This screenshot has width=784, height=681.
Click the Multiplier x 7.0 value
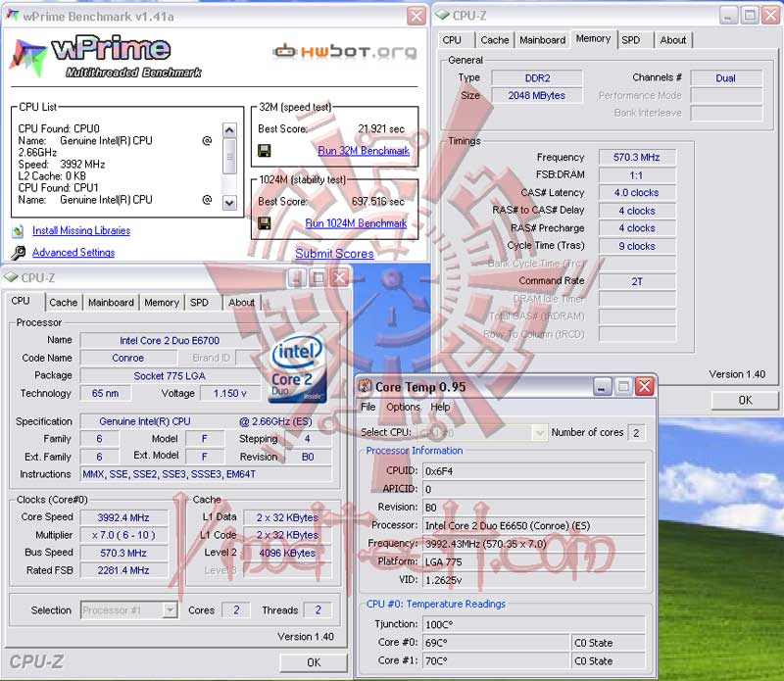[123, 535]
